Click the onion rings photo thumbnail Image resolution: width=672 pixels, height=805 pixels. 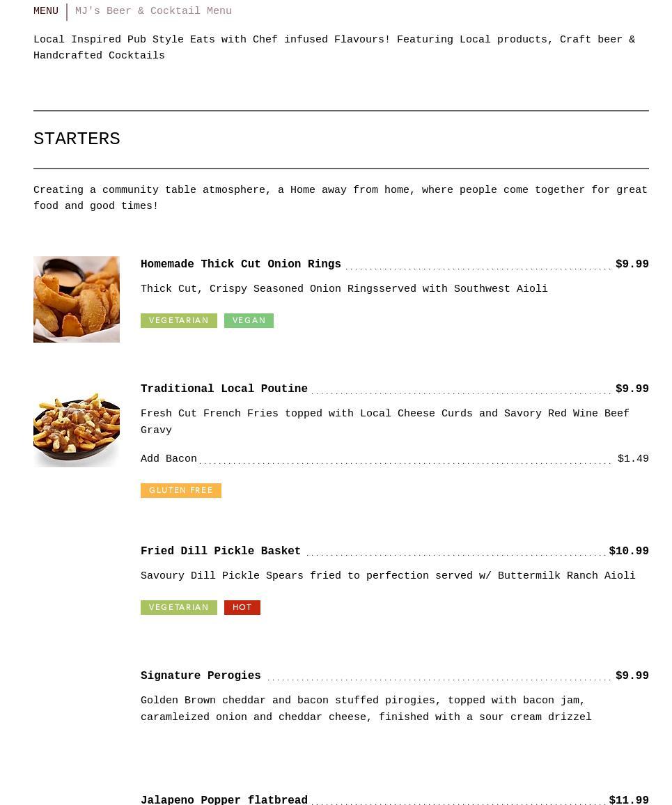click(77, 299)
